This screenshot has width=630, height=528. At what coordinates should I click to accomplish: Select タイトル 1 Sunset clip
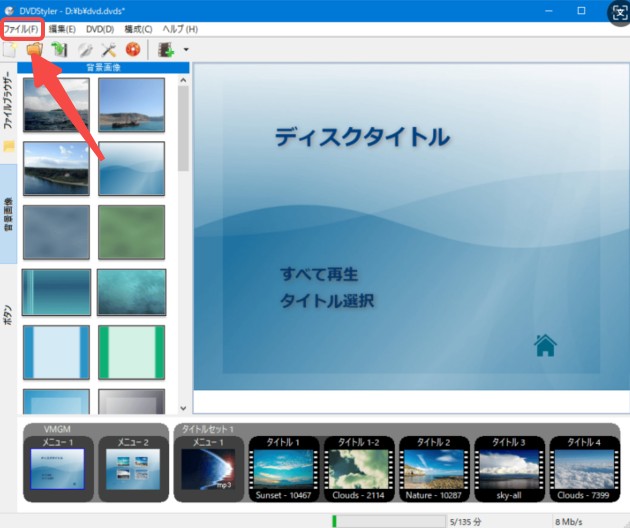coord(284,469)
